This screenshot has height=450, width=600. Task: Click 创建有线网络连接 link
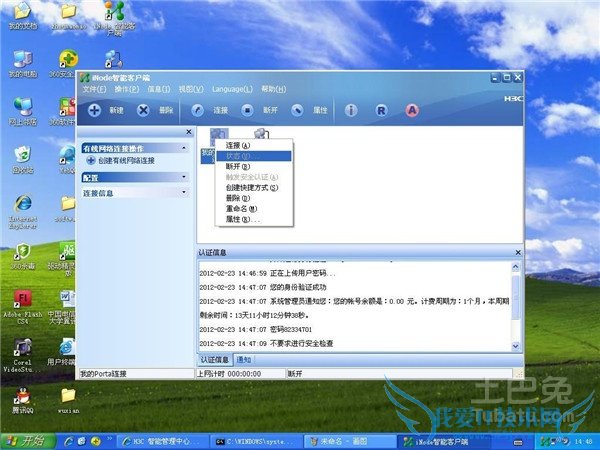[126, 160]
